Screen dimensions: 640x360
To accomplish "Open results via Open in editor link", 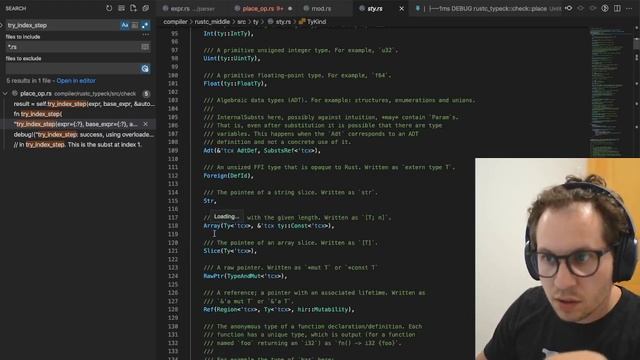I will point(76,81).
